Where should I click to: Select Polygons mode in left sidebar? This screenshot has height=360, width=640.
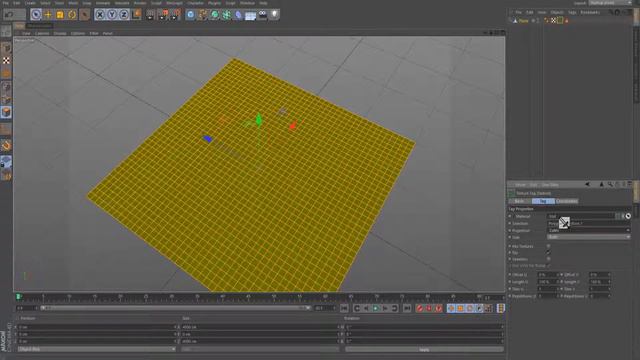(6, 112)
